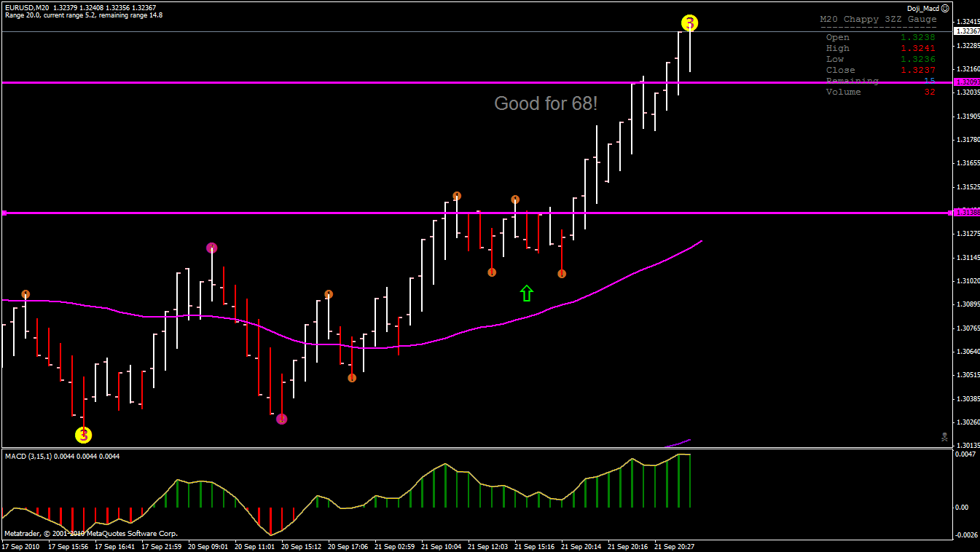This screenshot has width=980, height=552.
Task: Click the Remaining value 15
Action: (929, 81)
